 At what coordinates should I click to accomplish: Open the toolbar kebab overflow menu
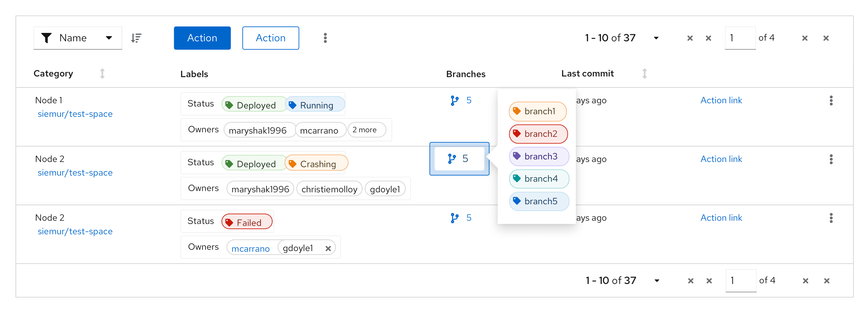325,38
